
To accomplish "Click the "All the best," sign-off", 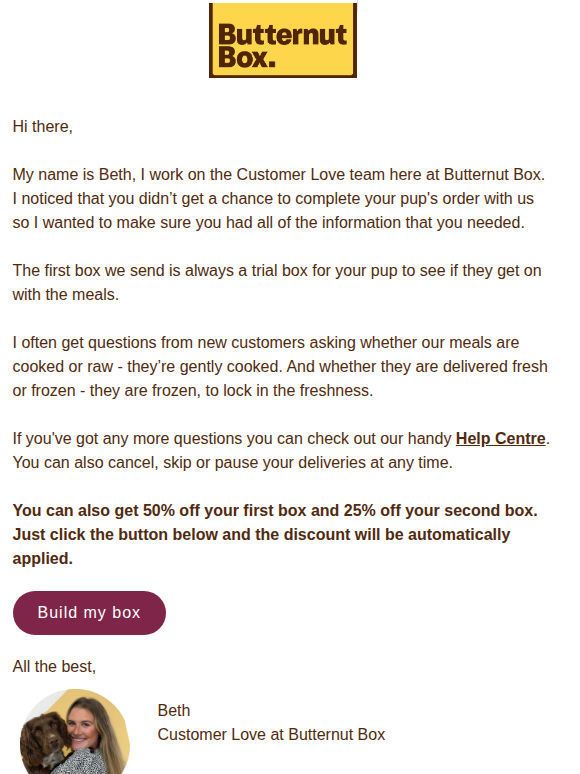I will (54, 666).
